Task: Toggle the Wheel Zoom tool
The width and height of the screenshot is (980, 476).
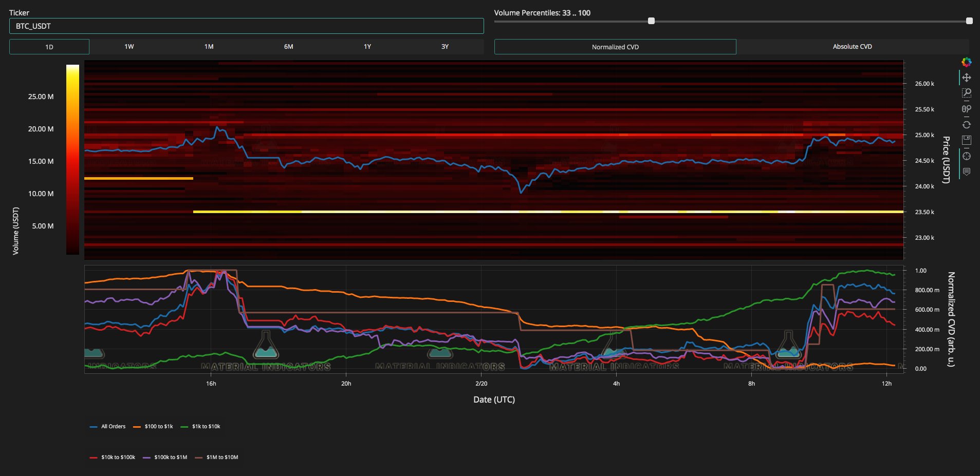Action: [966, 109]
